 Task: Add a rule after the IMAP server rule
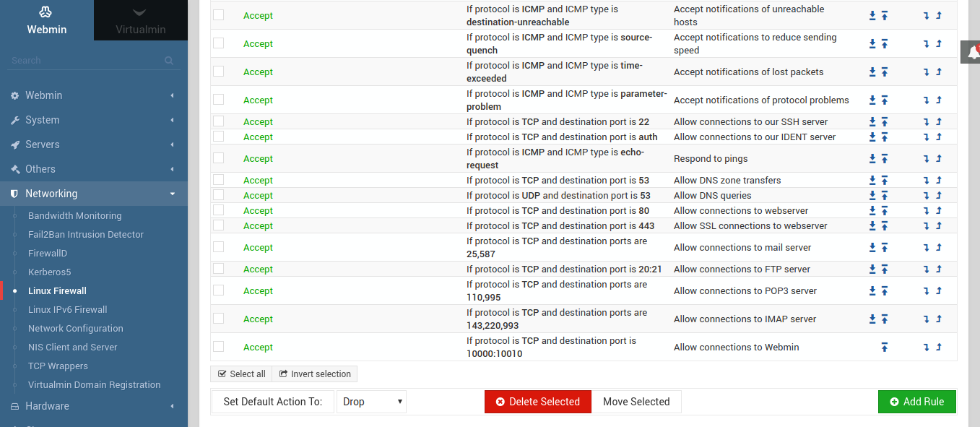tap(926, 319)
